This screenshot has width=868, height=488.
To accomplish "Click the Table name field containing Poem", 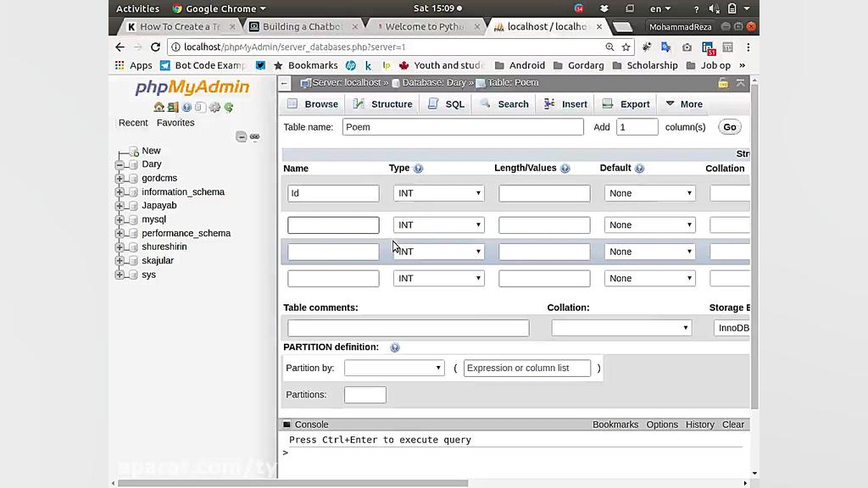I will point(463,127).
